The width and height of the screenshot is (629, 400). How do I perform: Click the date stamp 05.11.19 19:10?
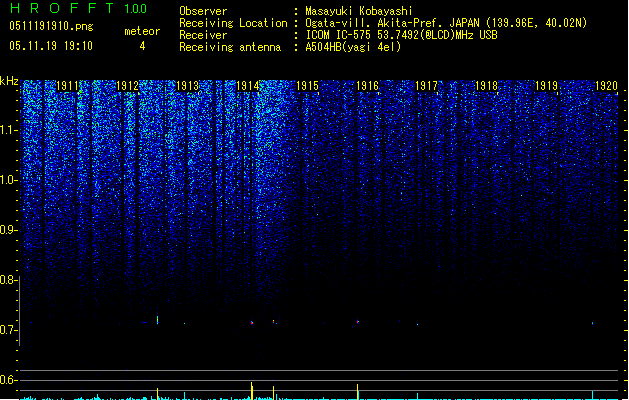(x=51, y=46)
